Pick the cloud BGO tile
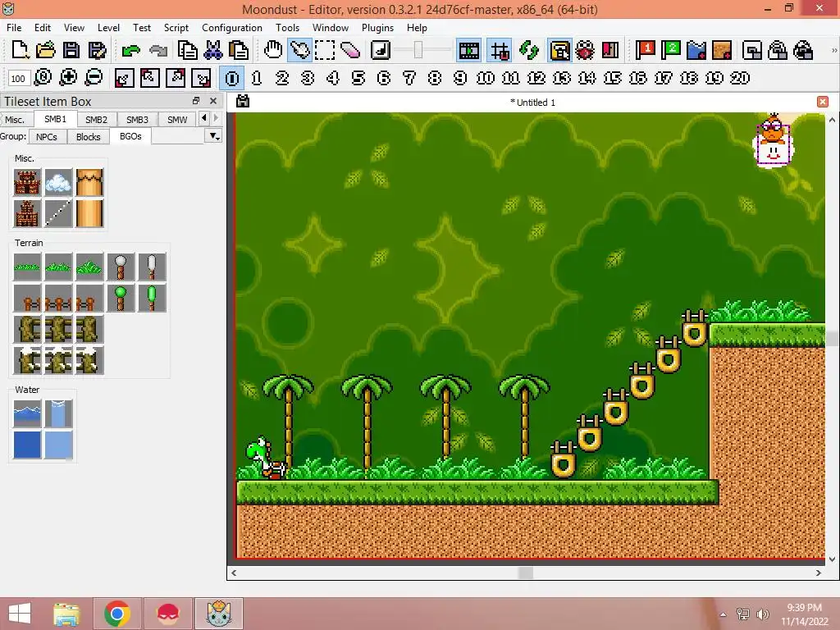The image size is (840, 630). (58, 182)
